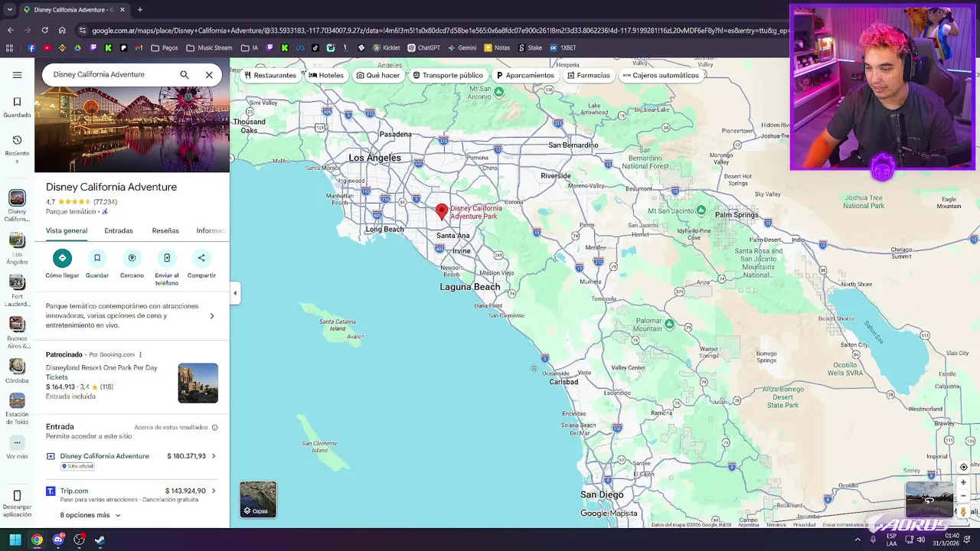The height and width of the screenshot is (551, 980).
Task: Zoom out on the map
Action: tap(963, 496)
